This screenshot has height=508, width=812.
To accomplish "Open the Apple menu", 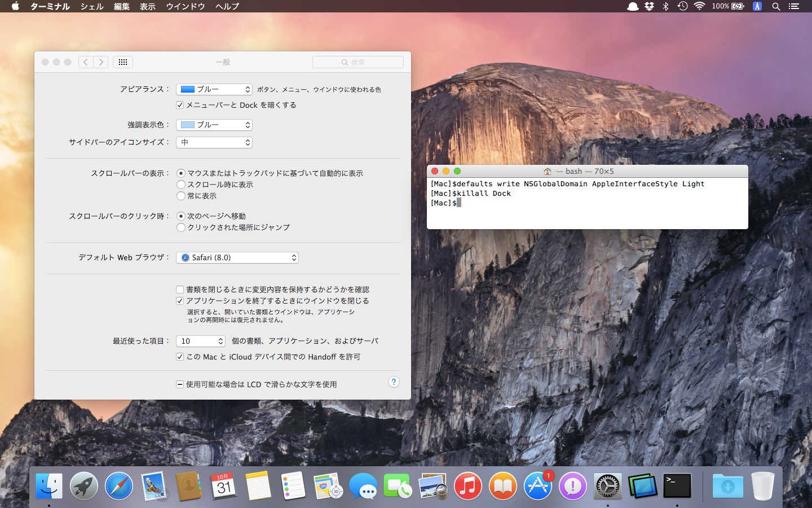I will (x=15, y=6).
